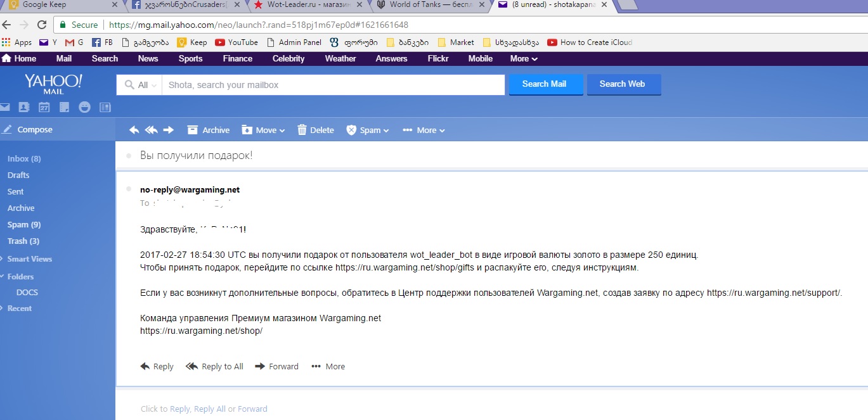Screen dimensions: 868x420
Task: Click the browser Reload button
Action: (x=42, y=25)
